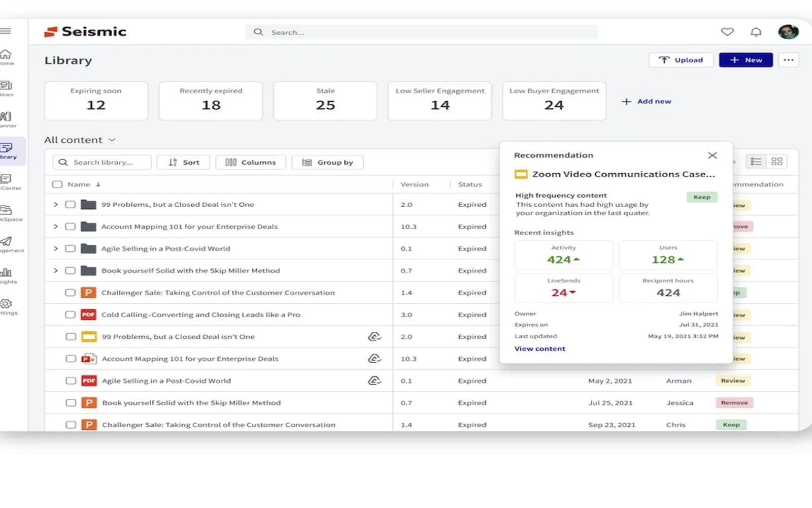Expand the 99 Problems folder

click(55, 204)
